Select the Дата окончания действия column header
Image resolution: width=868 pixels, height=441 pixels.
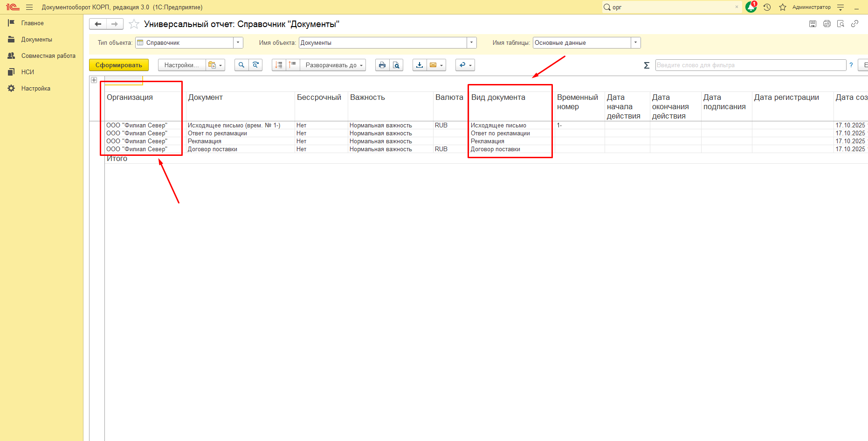click(675, 106)
